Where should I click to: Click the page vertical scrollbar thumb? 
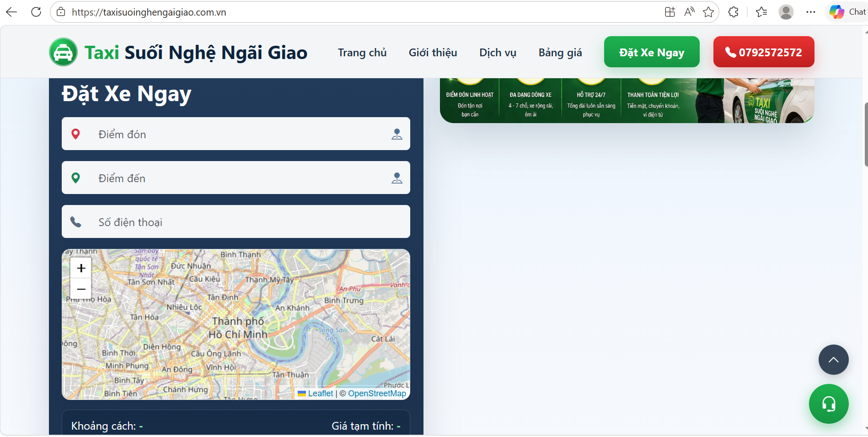pyautogui.click(x=866, y=135)
